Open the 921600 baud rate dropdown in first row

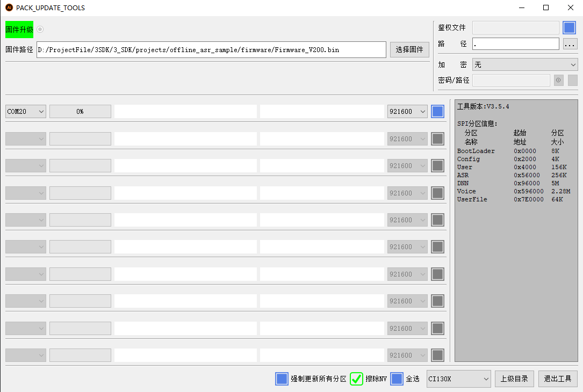click(407, 112)
